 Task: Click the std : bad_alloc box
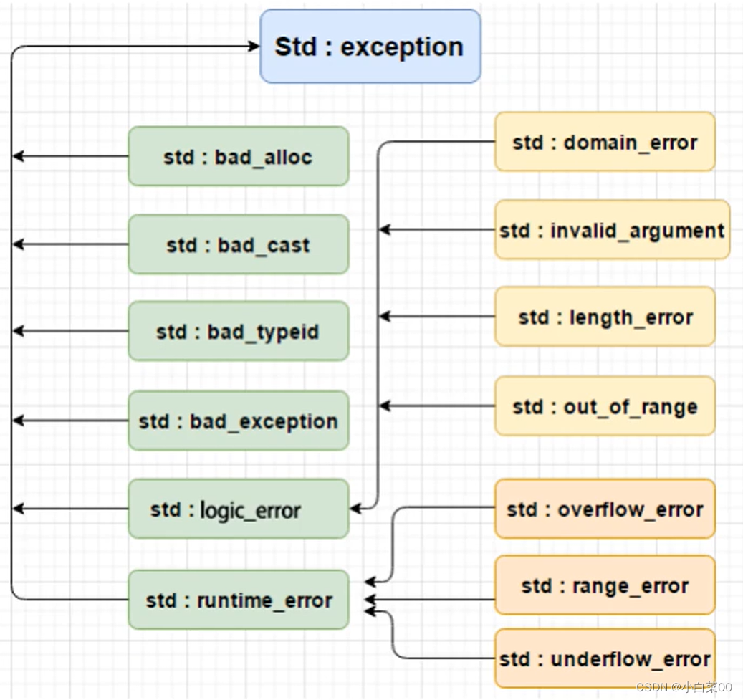[x=238, y=156]
